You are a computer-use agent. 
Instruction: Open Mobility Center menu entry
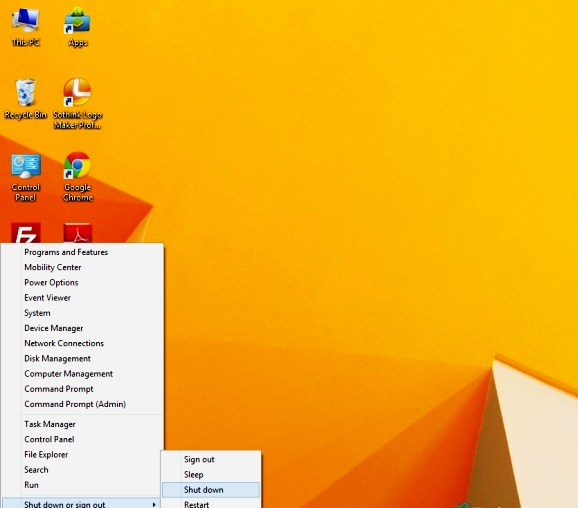pyautogui.click(x=82, y=267)
